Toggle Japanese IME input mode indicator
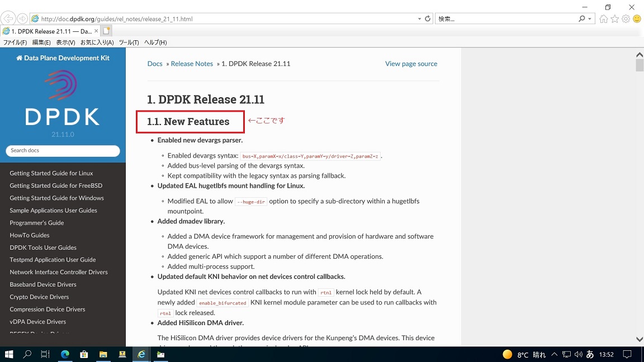 (x=590, y=354)
